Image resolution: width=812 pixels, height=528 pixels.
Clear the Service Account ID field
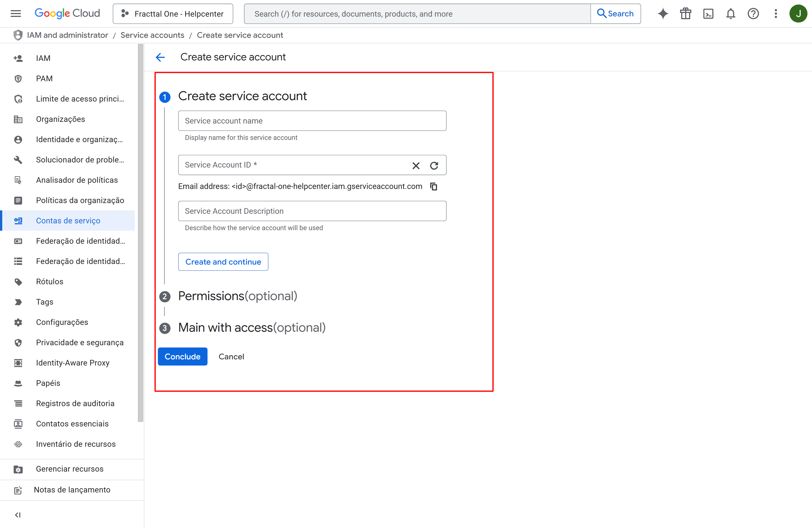click(x=416, y=166)
